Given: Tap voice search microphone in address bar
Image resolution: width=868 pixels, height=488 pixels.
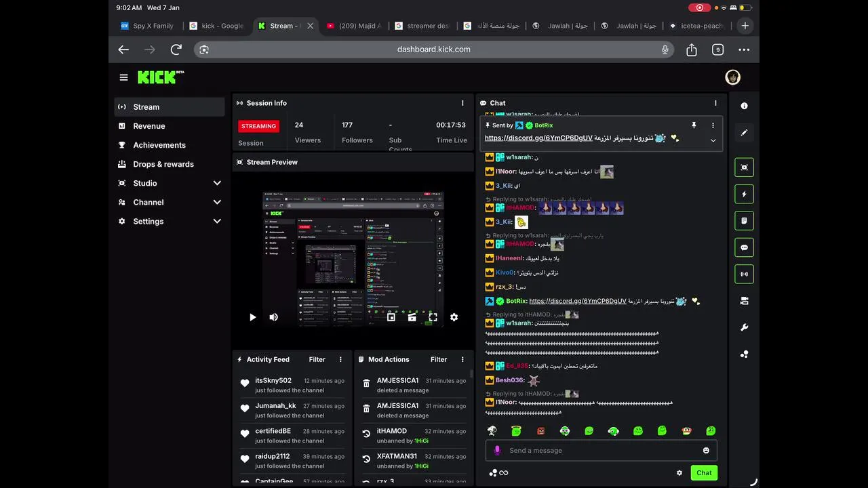Looking at the screenshot, I should pyautogui.click(x=665, y=49).
